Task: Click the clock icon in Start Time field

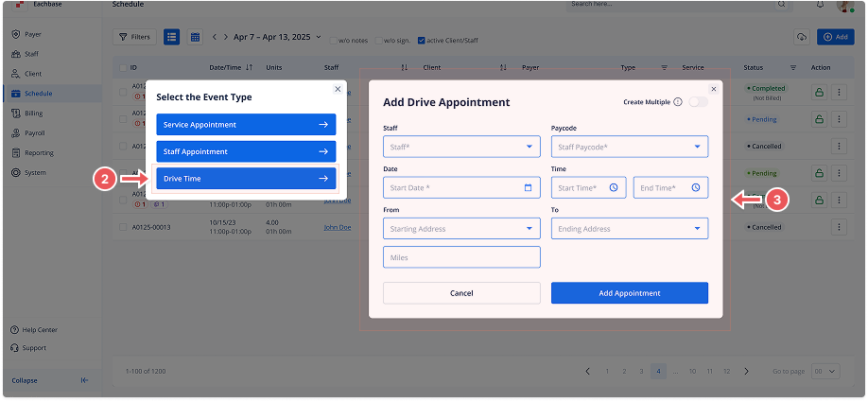Action: 613,187
